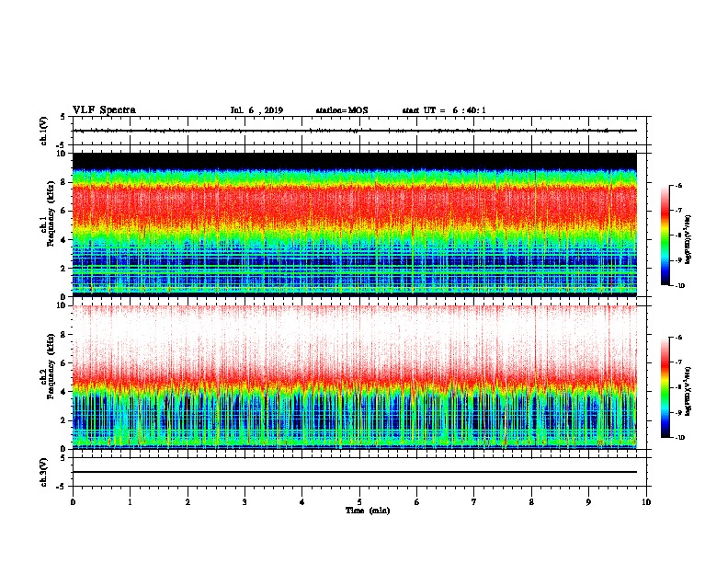Click time axis tick label "5"
The width and height of the screenshot is (728, 563).
359,502
